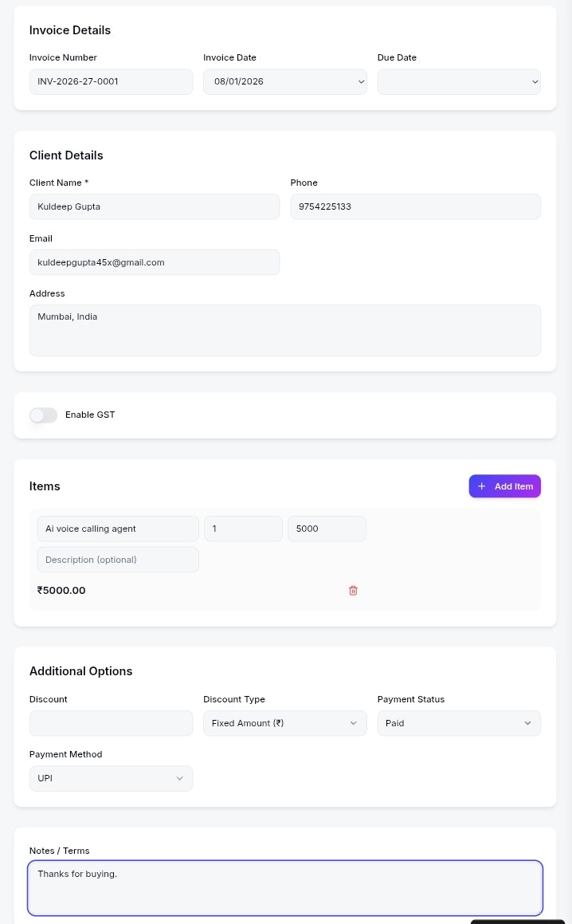
Task: Open the Invoice Date dropdown
Action: pos(285,81)
